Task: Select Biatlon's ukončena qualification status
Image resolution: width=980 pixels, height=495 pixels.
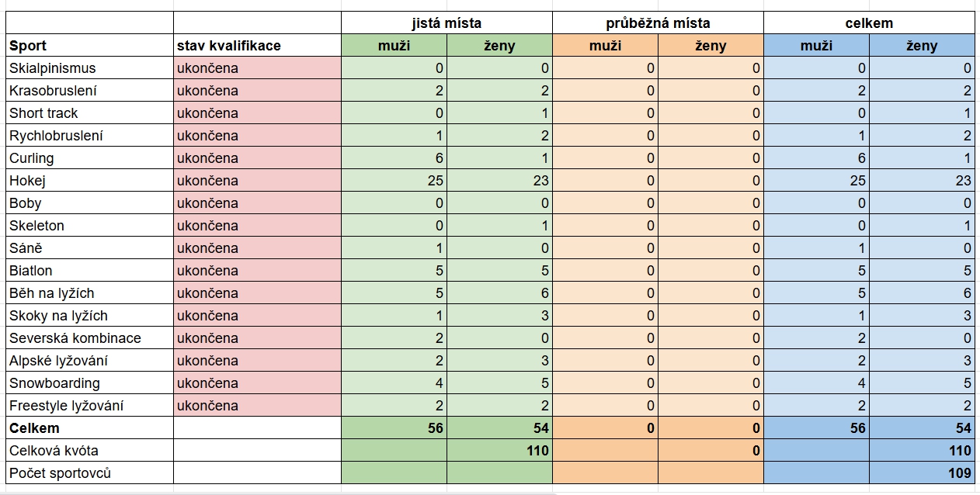Action: (257, 271)
